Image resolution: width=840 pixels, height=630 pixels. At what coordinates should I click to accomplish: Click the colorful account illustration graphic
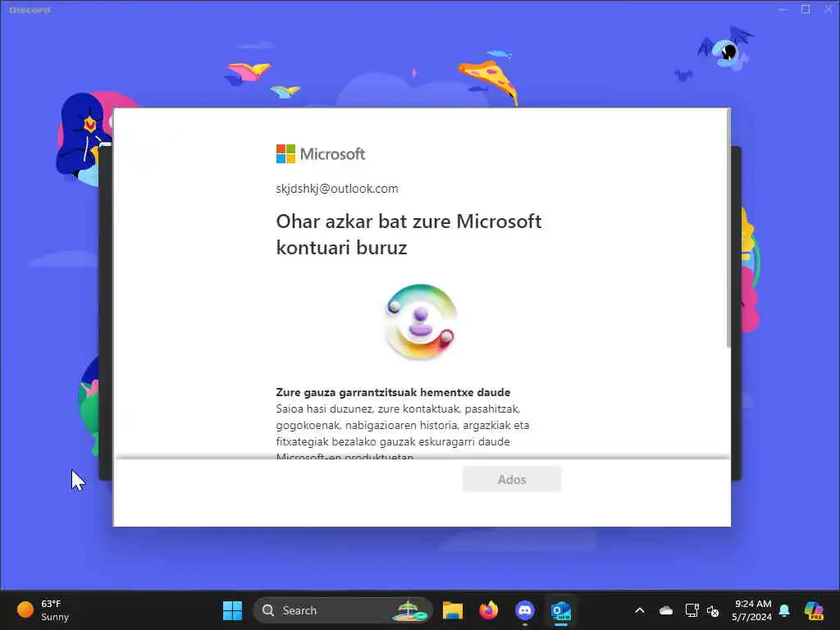(421, 322)
